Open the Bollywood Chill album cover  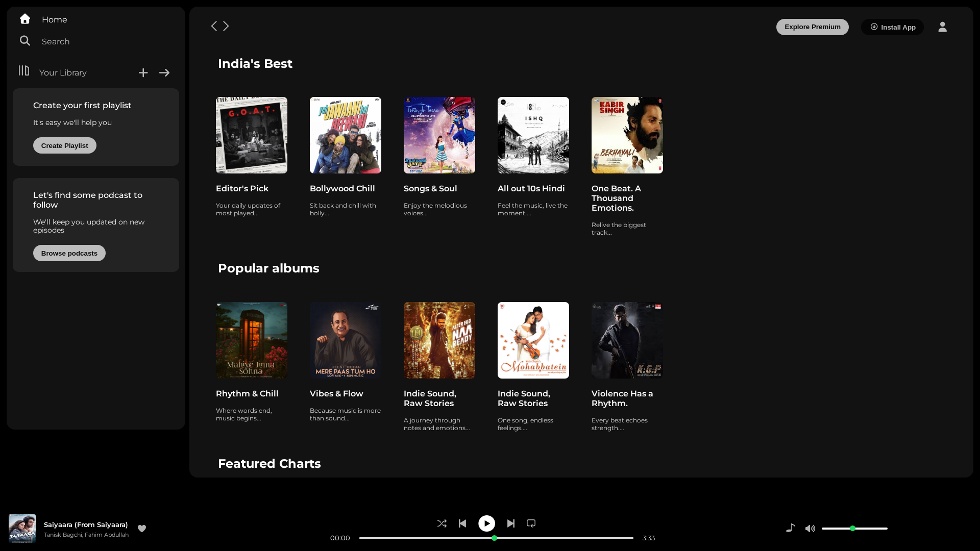[x=346, y=135]
